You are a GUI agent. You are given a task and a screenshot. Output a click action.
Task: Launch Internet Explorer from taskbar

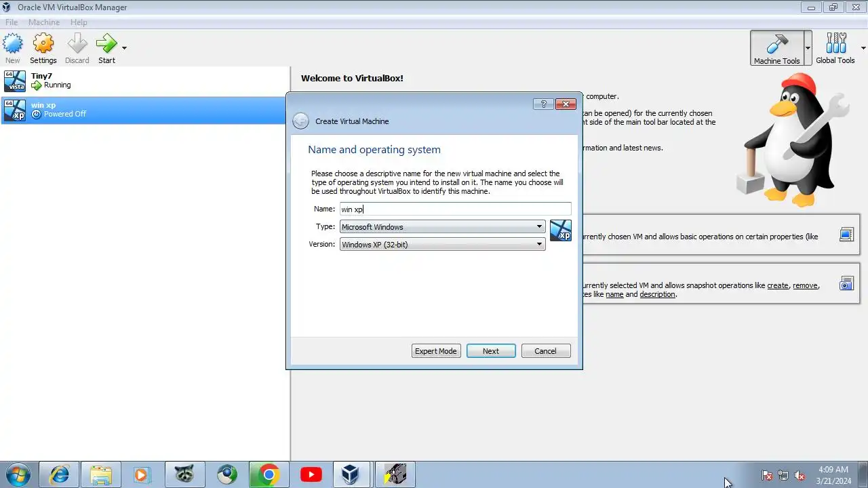60,474
